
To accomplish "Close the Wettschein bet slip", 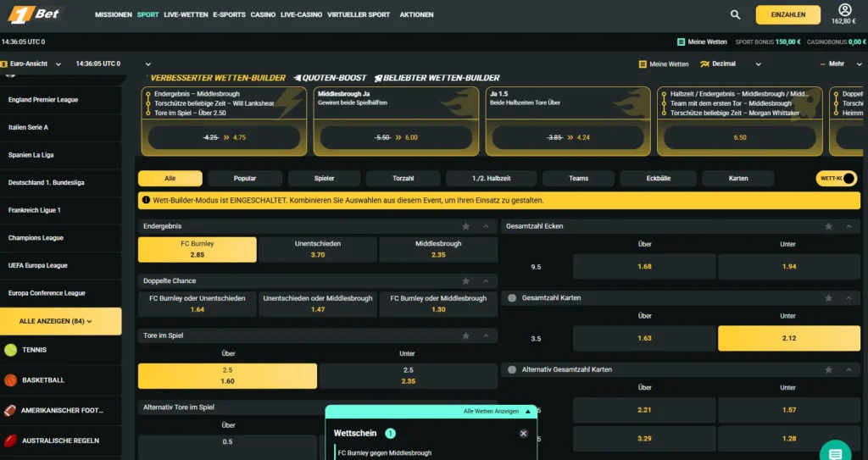I will [x=523, y=434].
